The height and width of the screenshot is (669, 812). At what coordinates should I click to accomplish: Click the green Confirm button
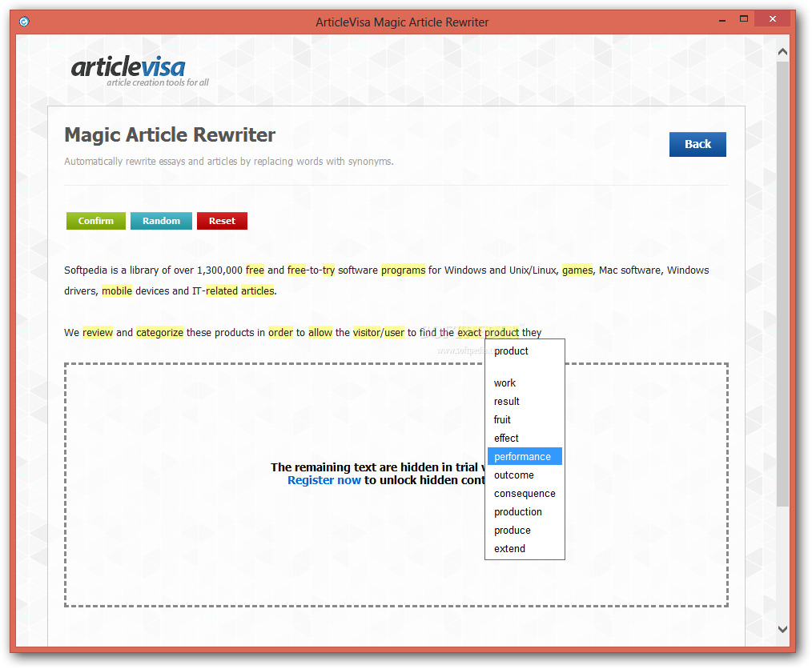[96, 221]
